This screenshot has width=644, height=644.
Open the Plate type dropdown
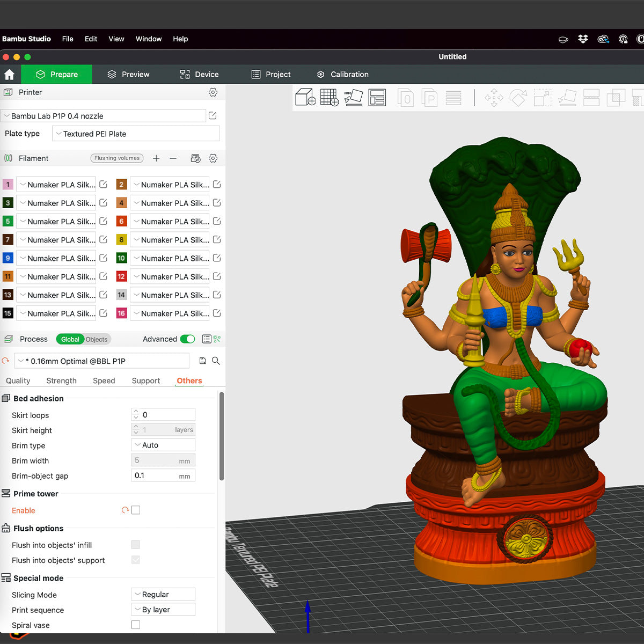(x=136, y=134)
